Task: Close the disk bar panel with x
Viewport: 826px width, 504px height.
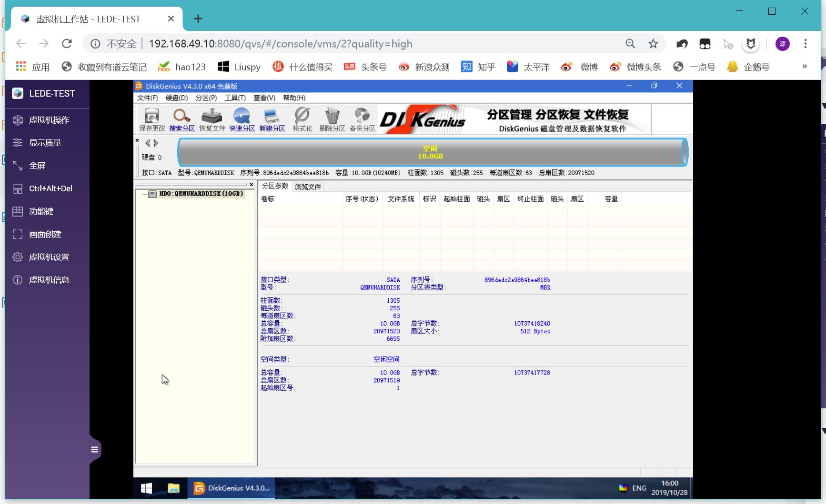Action: coord(137,141)
